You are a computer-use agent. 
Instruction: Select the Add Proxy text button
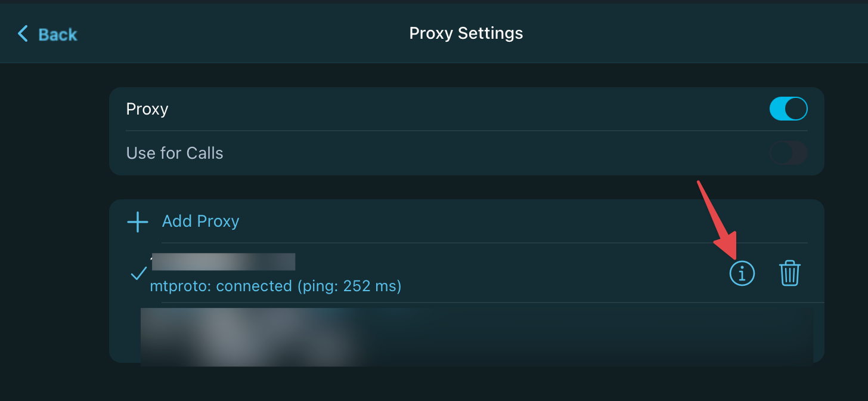(x=201, y=221)
